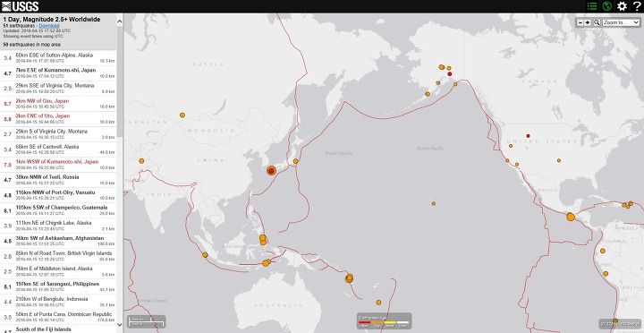644x333 pixels.
Task: Select the large Guatemala coast earthquake marker
Action: [x=571, y=217]
